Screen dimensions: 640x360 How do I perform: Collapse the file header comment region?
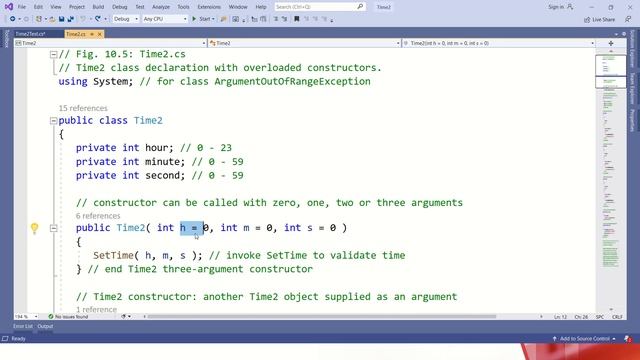[x=53, y=54]
